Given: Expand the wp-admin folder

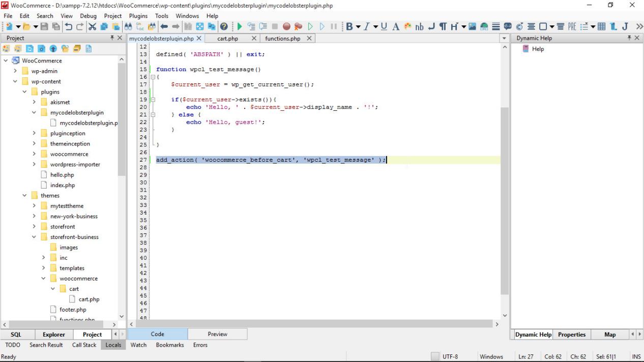Looking at the screenshot, I should point(16,71).
